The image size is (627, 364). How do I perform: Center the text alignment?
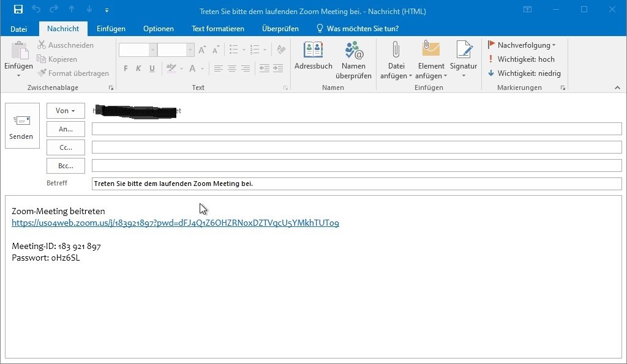coord(232,69)
